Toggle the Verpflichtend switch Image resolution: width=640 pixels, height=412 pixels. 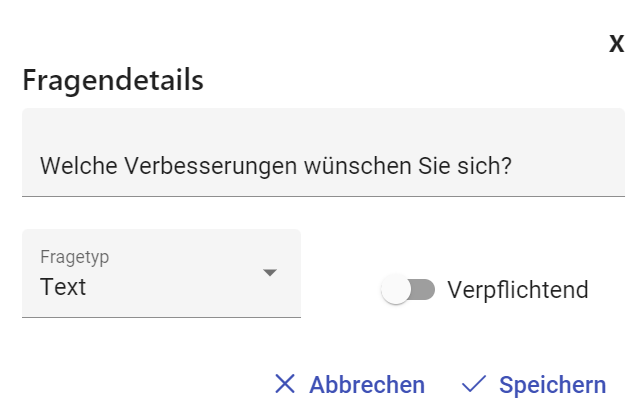point(408,290)
